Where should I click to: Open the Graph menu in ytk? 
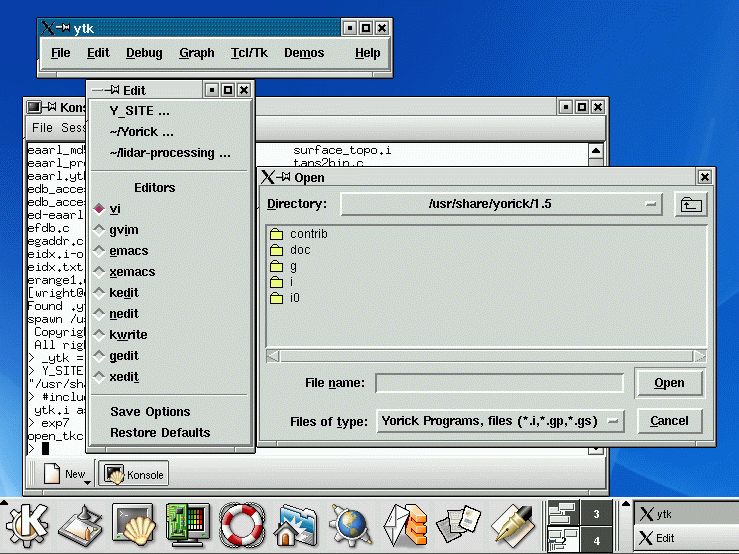coord(197,53)
